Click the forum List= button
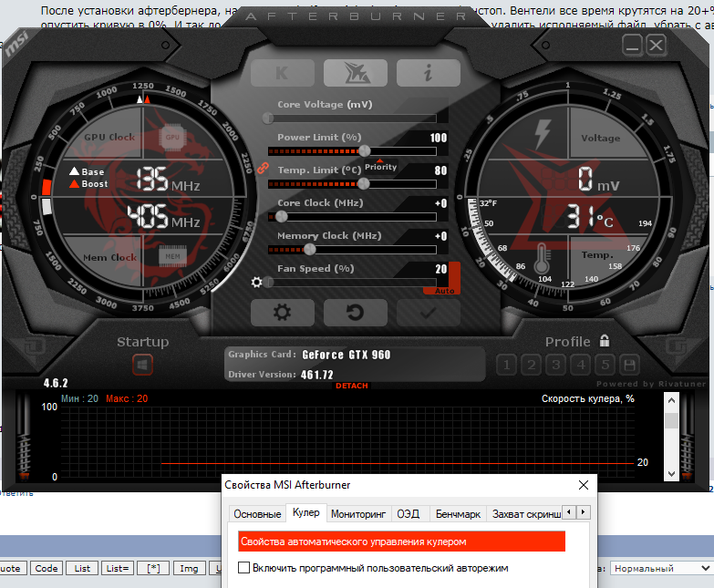Viewport: 714px width, 588px height. 118,569
